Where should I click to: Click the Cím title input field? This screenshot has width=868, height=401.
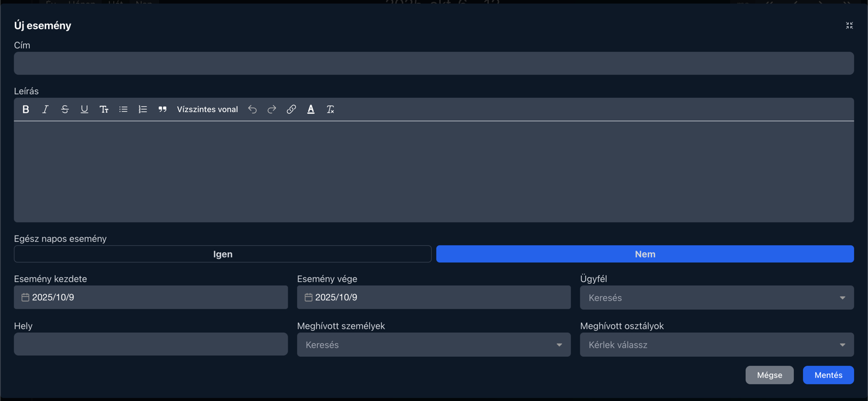pyautogui.click(x=433, y=63)
